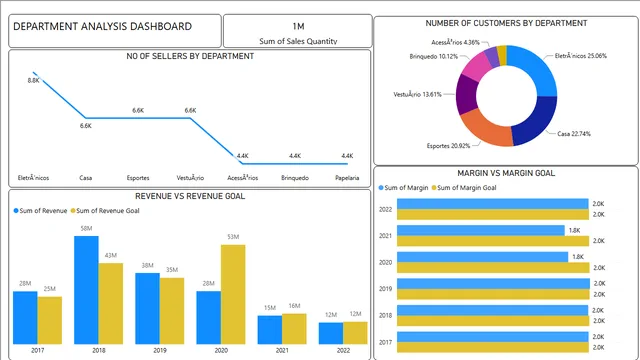Select the 2017 blue margin bar

click(x=493, y=337)
